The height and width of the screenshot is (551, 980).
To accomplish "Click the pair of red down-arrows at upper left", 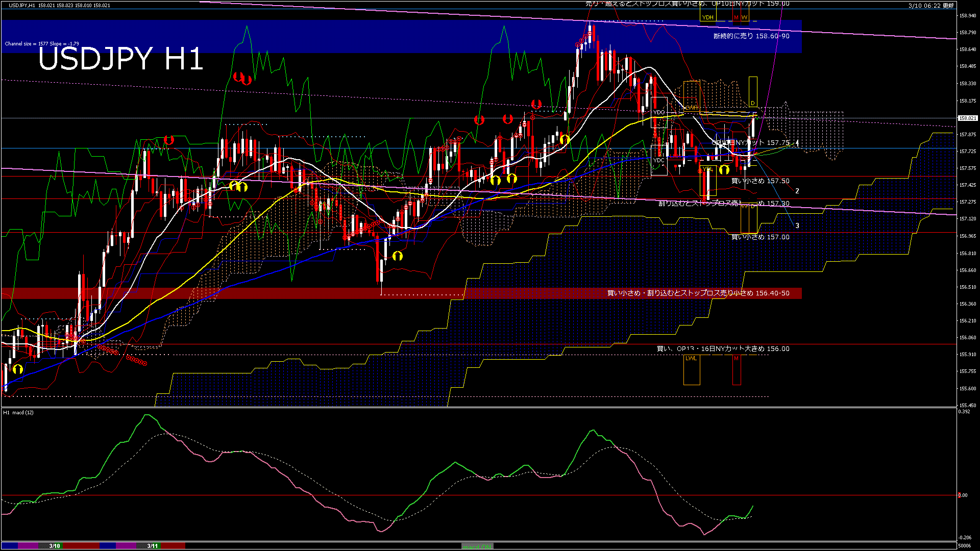I will pos(242,78).
